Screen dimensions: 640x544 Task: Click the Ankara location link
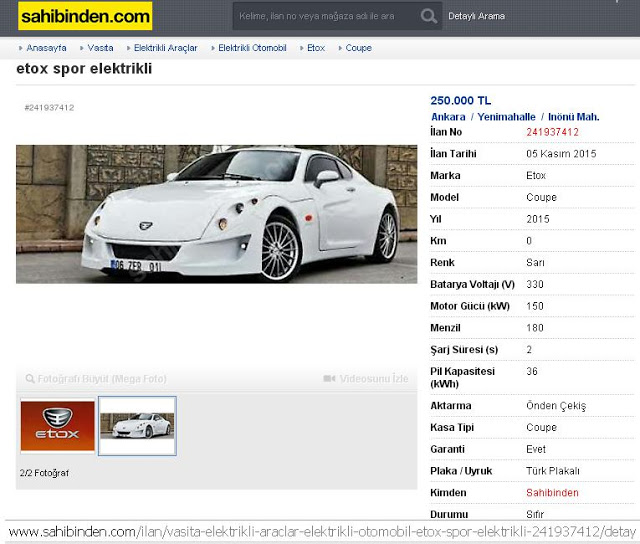[448, 117]
